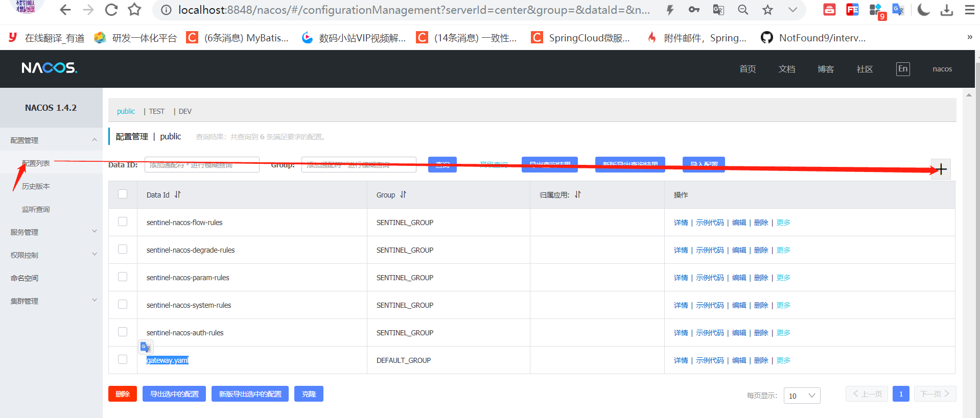
Task: Click the Google Translate extension icon
Action: tap(898, 10)
